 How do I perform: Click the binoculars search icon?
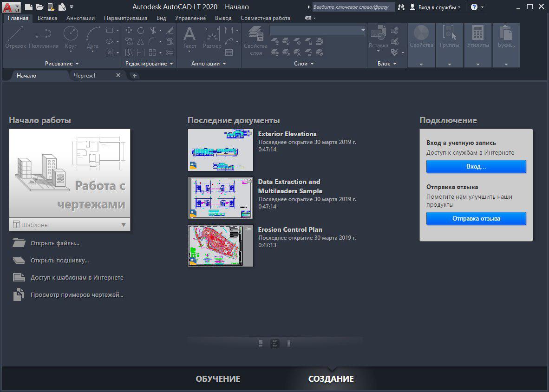pos(400,7)
